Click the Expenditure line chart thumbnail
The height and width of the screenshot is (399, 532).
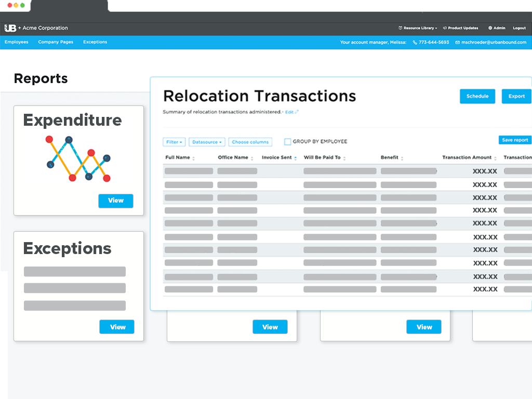coord(78,158)
